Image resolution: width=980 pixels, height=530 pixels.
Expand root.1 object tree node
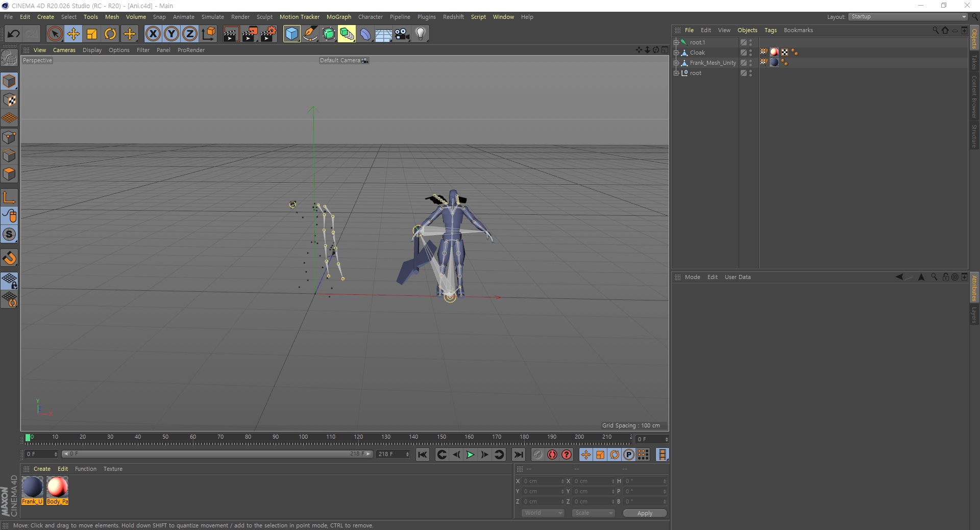[676, 42]
